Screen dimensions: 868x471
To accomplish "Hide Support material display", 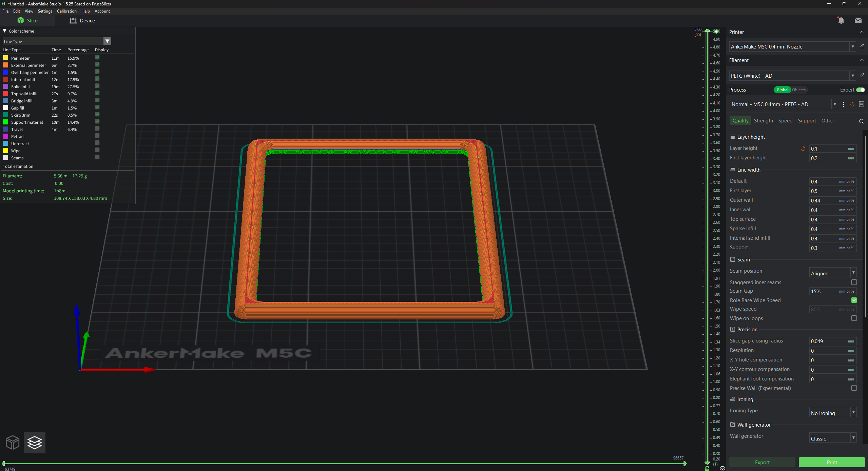I will [x=97, y=122].
